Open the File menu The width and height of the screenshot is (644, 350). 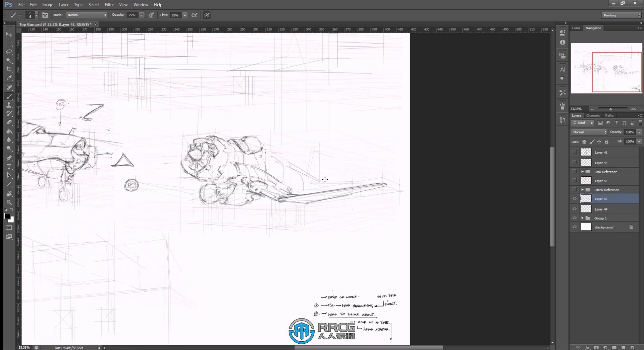[21, 5]
